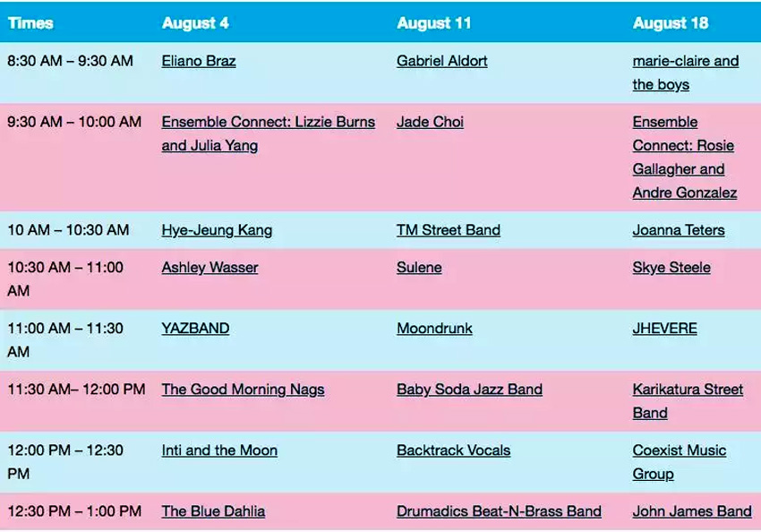Click the Gabriel Aldort performer link
Screen dimensions: 761x532
click(441, 61)
